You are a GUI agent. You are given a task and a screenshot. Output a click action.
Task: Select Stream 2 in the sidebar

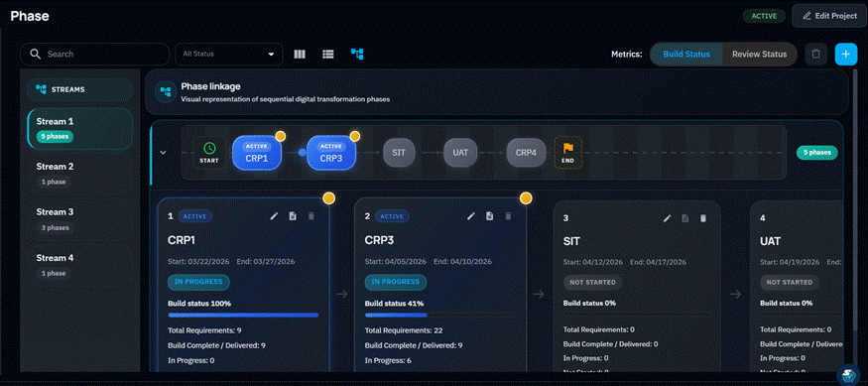79,174
